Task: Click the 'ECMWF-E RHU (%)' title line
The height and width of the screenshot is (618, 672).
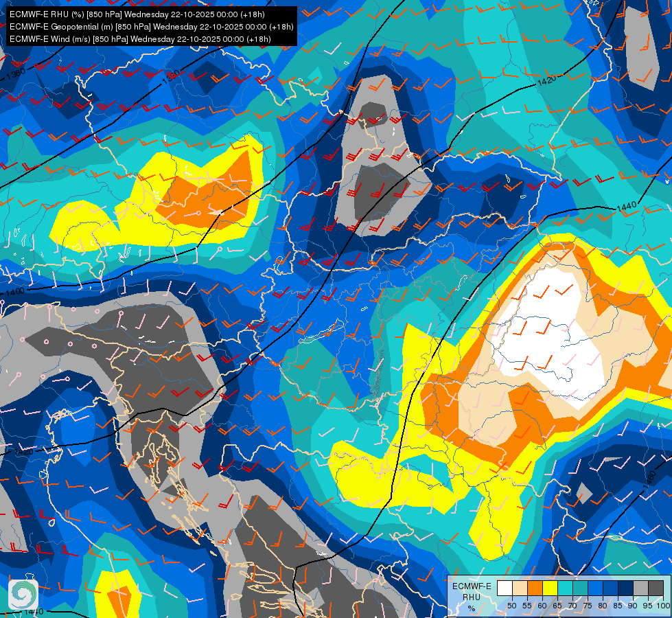Action: (x=137, y=14)
